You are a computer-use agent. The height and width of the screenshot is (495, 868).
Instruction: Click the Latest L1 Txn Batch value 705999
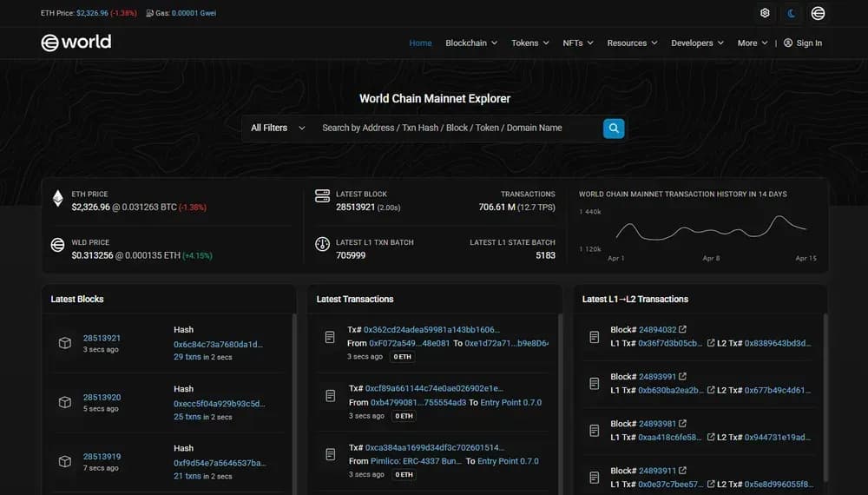(351, 255)
